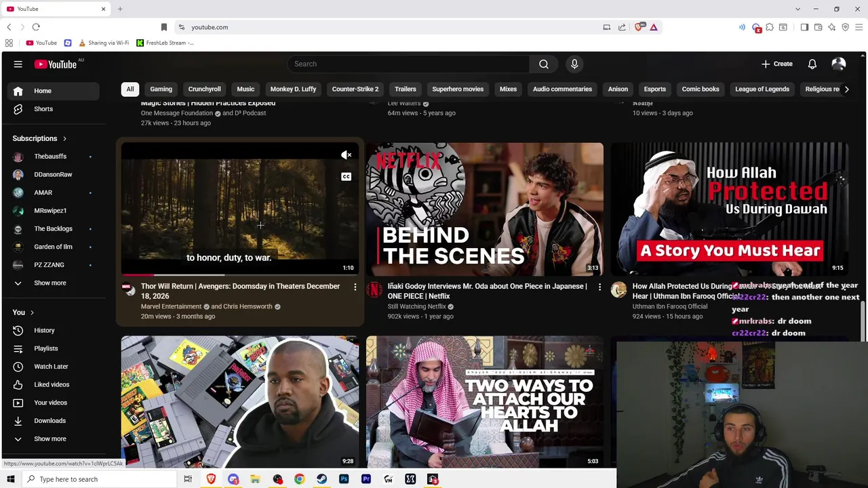Screen dimensions: 868x488
Task: Open Brave Wallet icon in toolbar
Action: 818,27
